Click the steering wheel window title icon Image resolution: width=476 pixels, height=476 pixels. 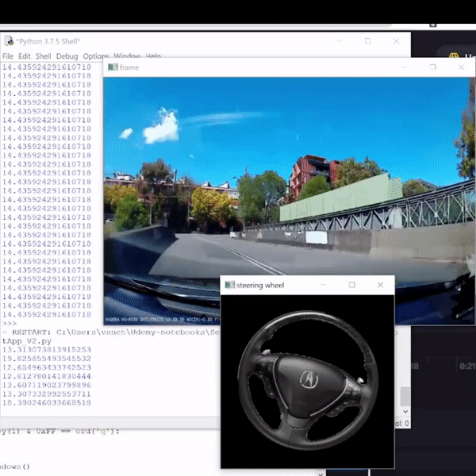coord(230,285)
